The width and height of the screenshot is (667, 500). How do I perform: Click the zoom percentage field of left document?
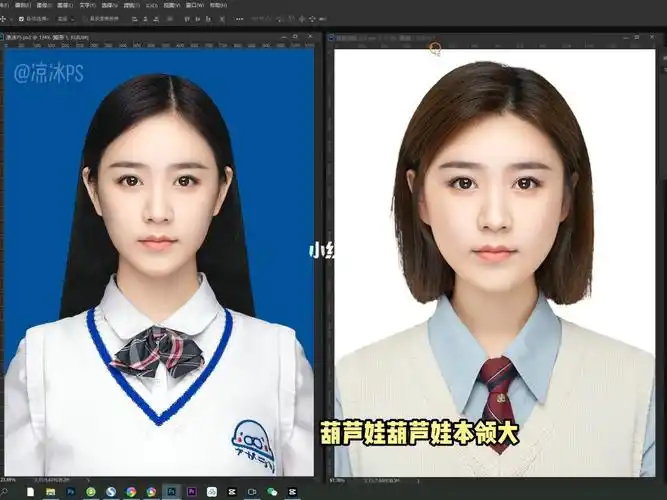tap(10, 480)
